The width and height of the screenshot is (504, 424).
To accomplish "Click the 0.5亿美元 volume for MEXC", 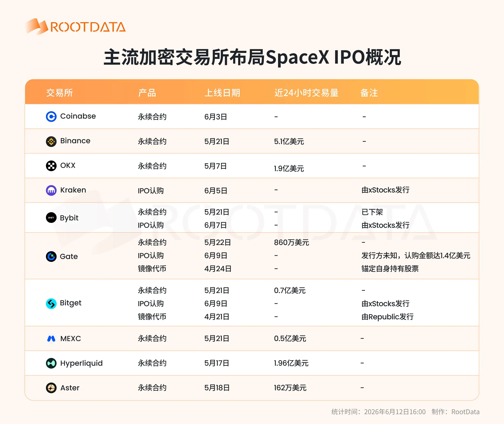I will pos(290,339).
